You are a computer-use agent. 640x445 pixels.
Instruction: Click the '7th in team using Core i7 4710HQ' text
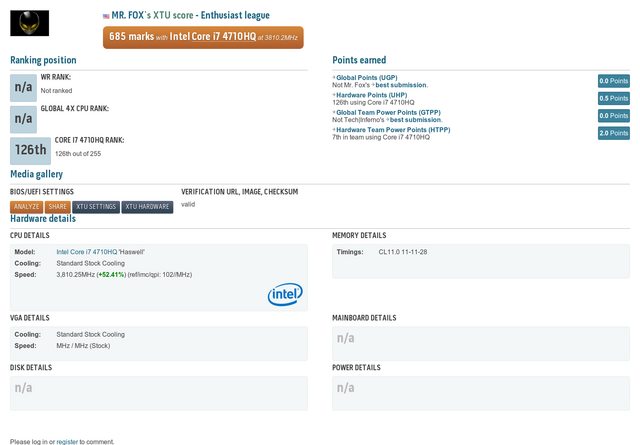(x=381, y=137)
